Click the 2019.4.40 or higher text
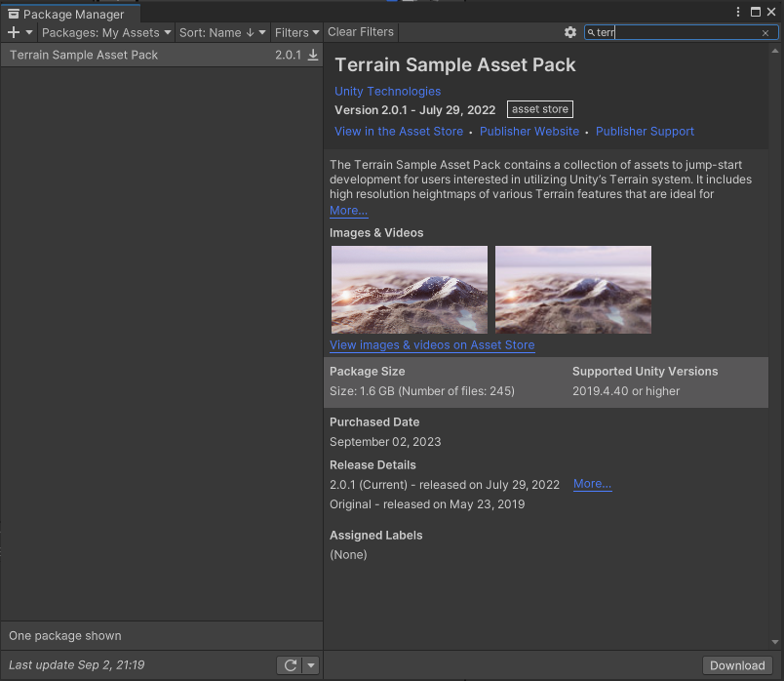The image size is (784, 681). point(626,391)
